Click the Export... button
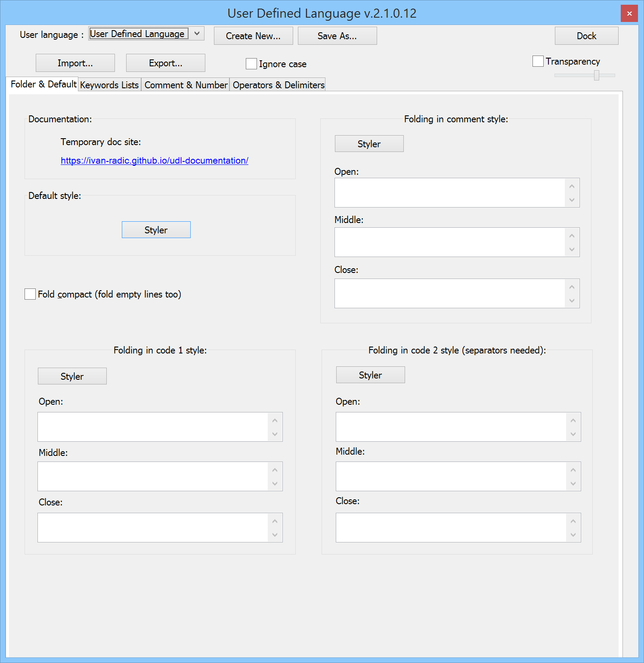This screenshot has width=644, height=663. pos(165,62)
